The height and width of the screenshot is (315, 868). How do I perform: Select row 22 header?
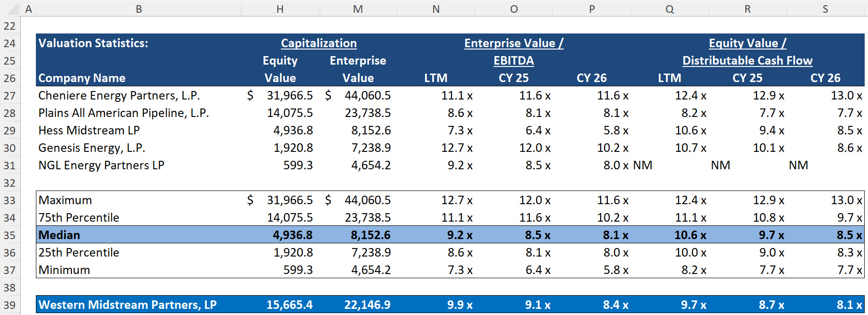(10, 26)
